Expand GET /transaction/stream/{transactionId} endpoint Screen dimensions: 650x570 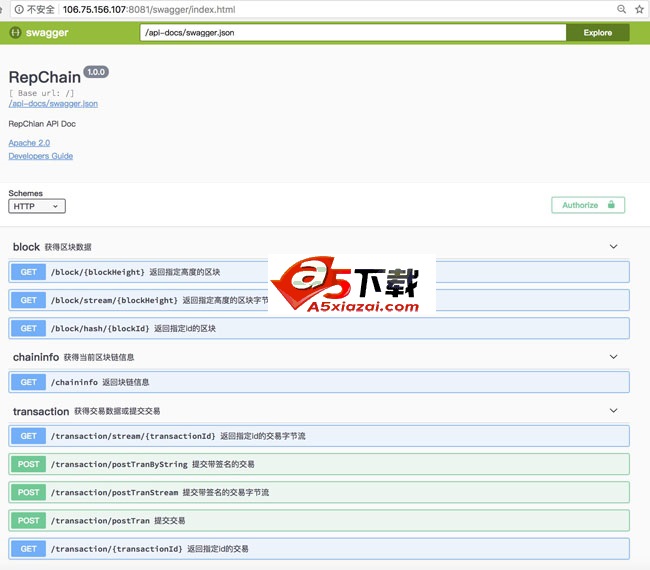coord(319,436)
